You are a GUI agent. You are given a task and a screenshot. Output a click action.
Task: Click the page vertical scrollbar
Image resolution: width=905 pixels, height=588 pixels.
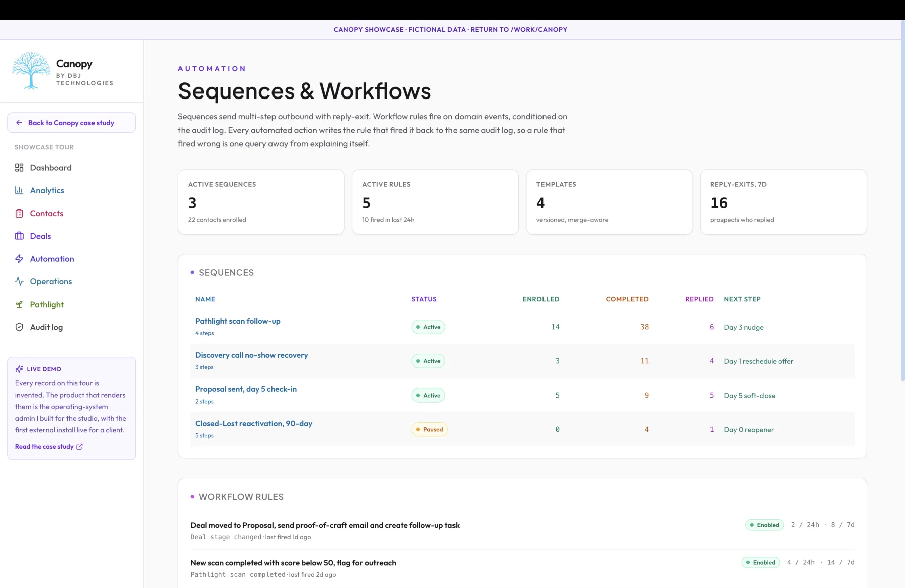coord(903,201)
